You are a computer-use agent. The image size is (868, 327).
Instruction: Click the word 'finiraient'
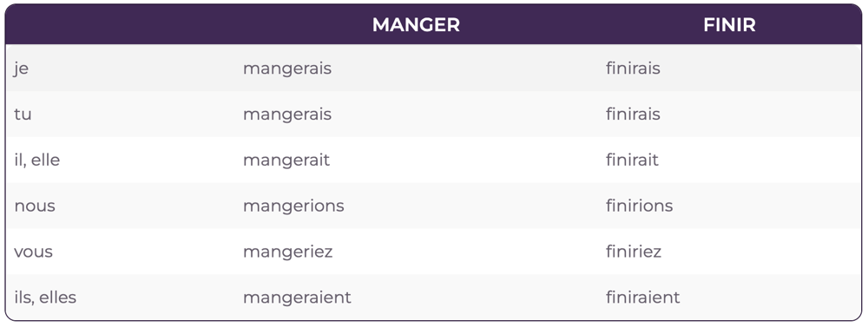coord(642,298)
